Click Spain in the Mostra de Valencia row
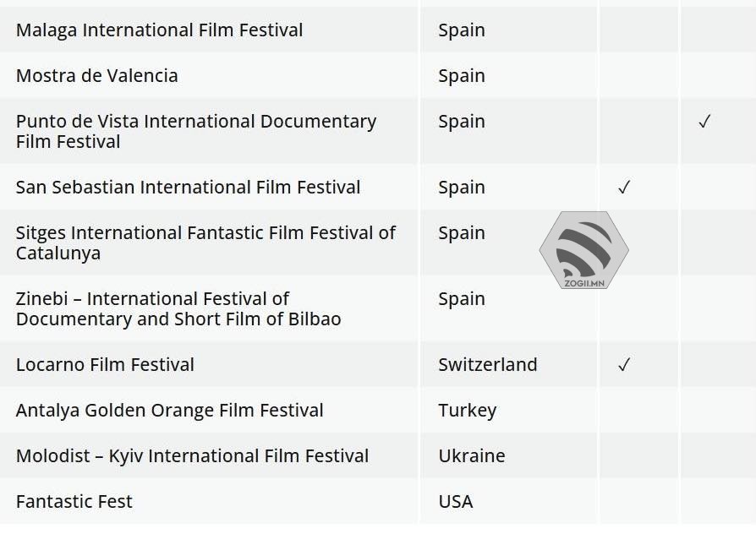Screen dimensions: 756x534 pyautogui.click(x=461, y=76)
